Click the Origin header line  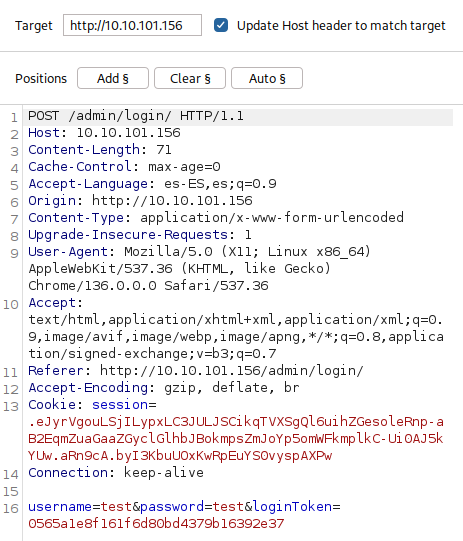click(x=140, y=200)
